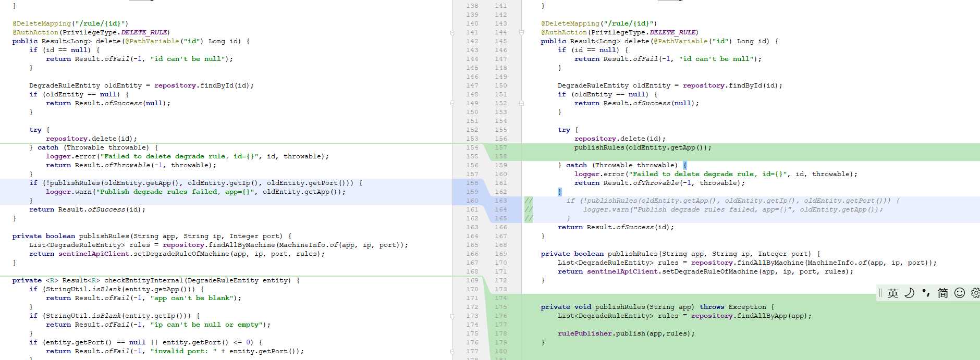Click fold marker at left line 177

[x=452, y=351]
